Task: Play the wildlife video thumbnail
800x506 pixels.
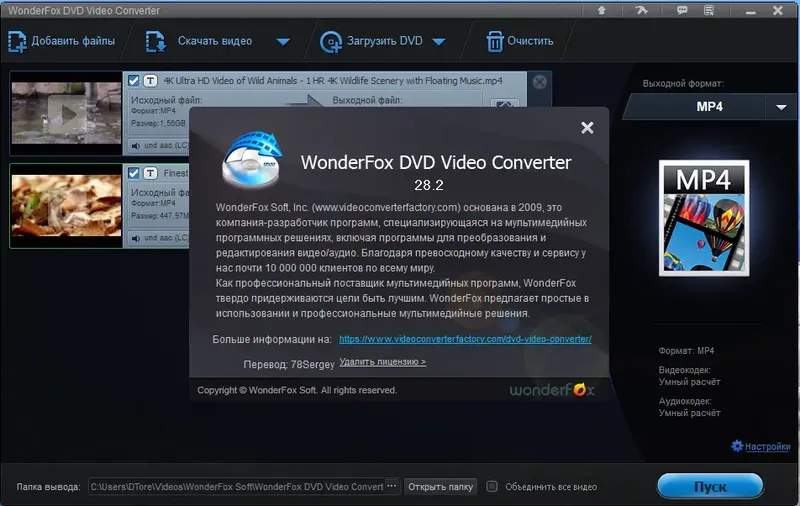Action: [66, 113]
